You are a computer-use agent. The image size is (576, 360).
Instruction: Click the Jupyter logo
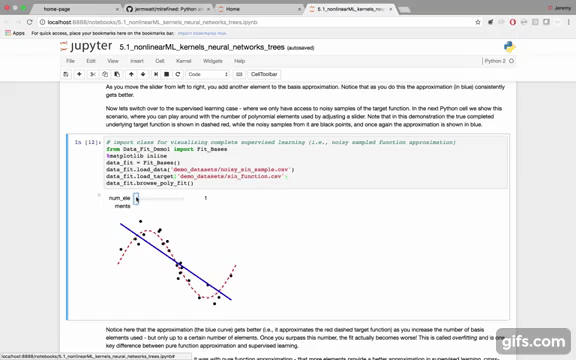[86, 46]
